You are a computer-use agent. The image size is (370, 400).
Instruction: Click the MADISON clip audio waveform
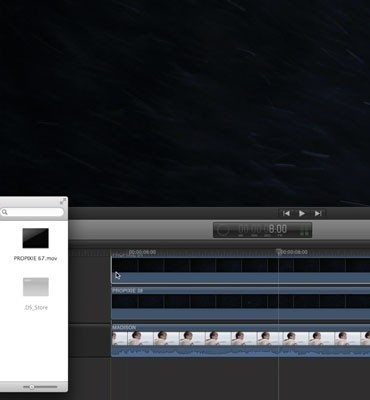pyautogui.click(x=241, y=351)
